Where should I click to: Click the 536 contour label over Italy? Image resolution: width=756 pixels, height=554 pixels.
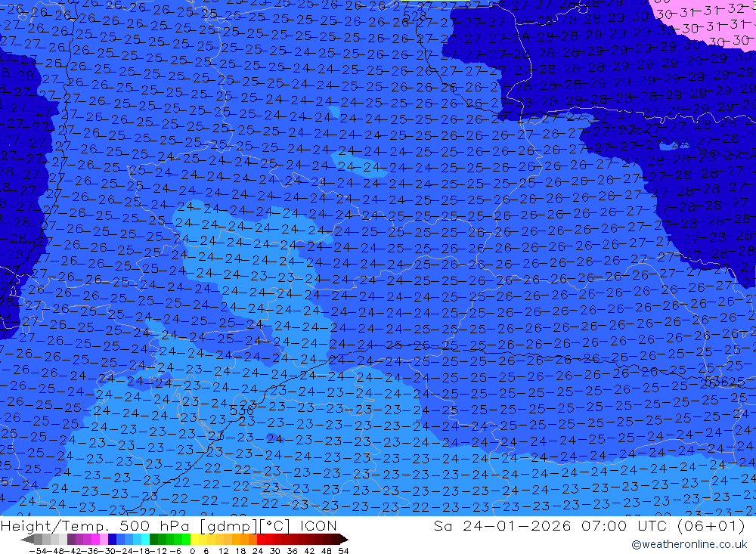pos(242,411)
